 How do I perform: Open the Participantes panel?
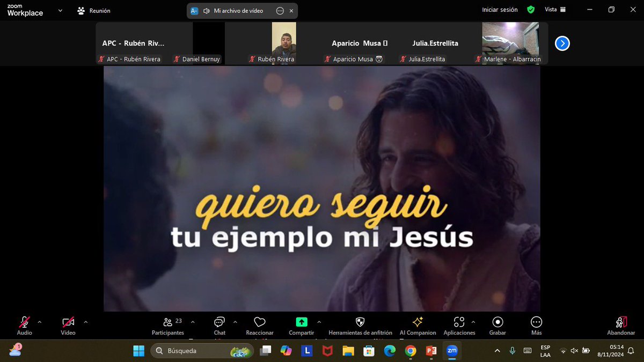168,326
